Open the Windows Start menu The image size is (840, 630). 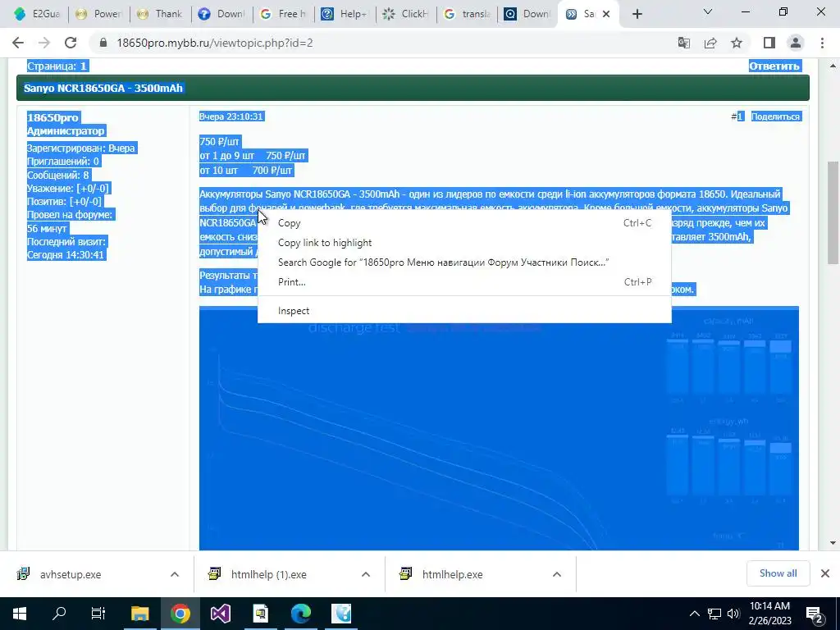point(20,614)
